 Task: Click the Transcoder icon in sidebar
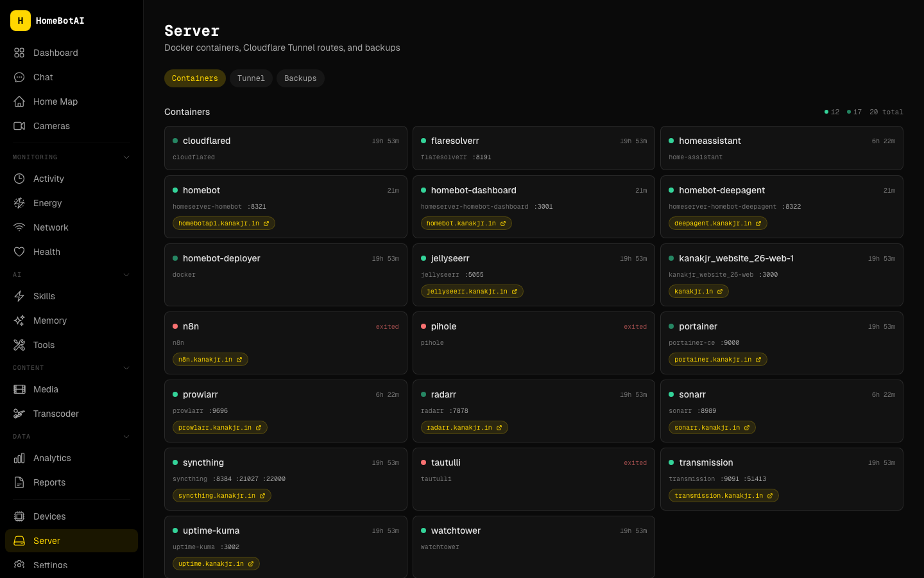19,414
